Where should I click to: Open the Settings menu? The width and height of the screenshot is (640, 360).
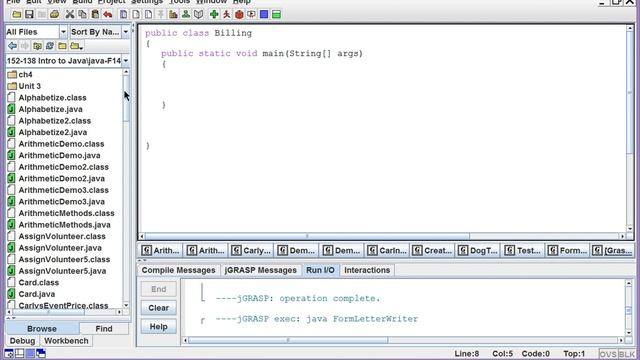pos(147,2)
